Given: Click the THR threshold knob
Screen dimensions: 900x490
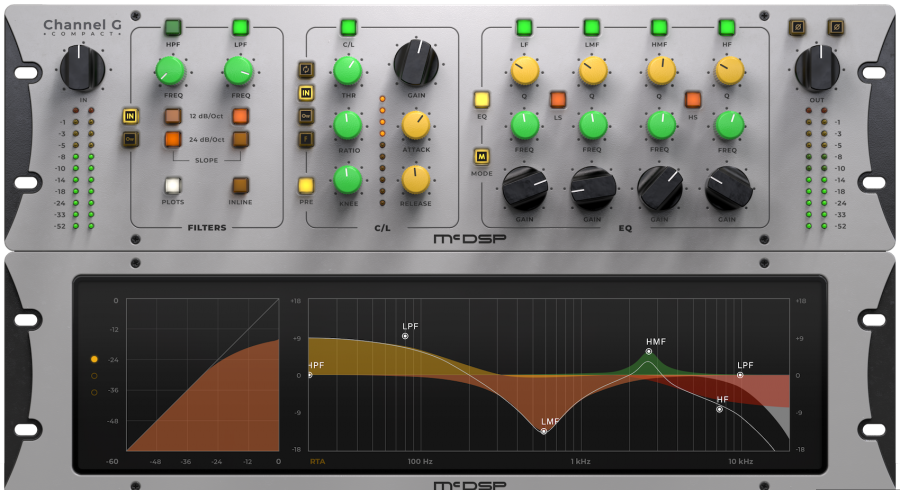Looking at the screenshot, I should 348,71.
